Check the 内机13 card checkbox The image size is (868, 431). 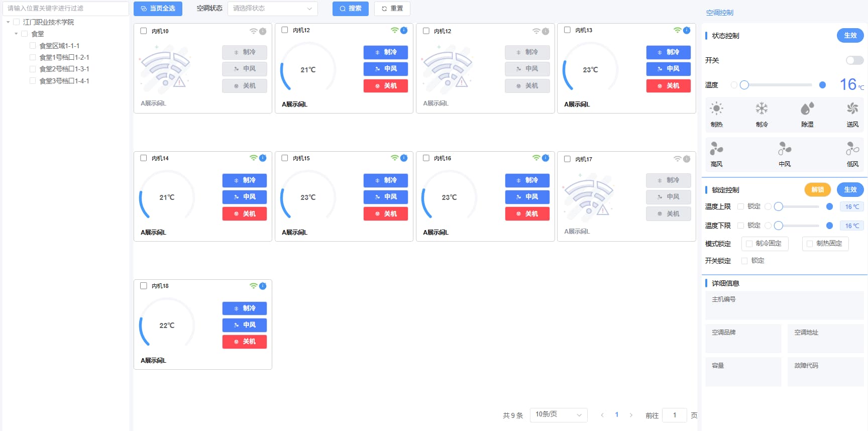point(567,30)
